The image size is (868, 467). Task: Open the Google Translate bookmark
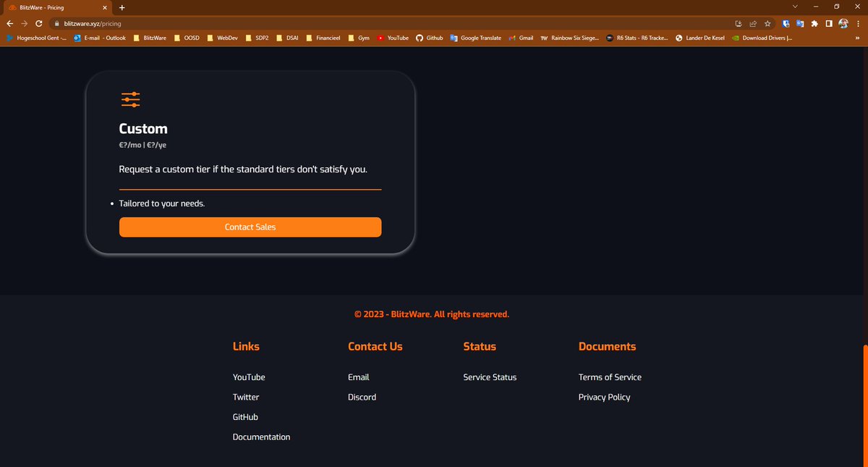tap(475, 38)
